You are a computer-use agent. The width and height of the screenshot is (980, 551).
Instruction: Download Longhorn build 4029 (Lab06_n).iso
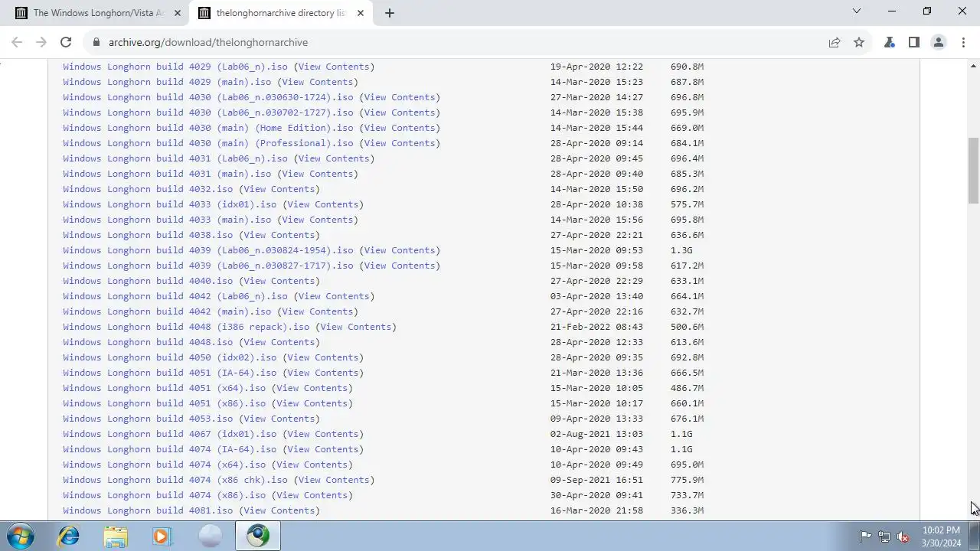click(175, 67)
